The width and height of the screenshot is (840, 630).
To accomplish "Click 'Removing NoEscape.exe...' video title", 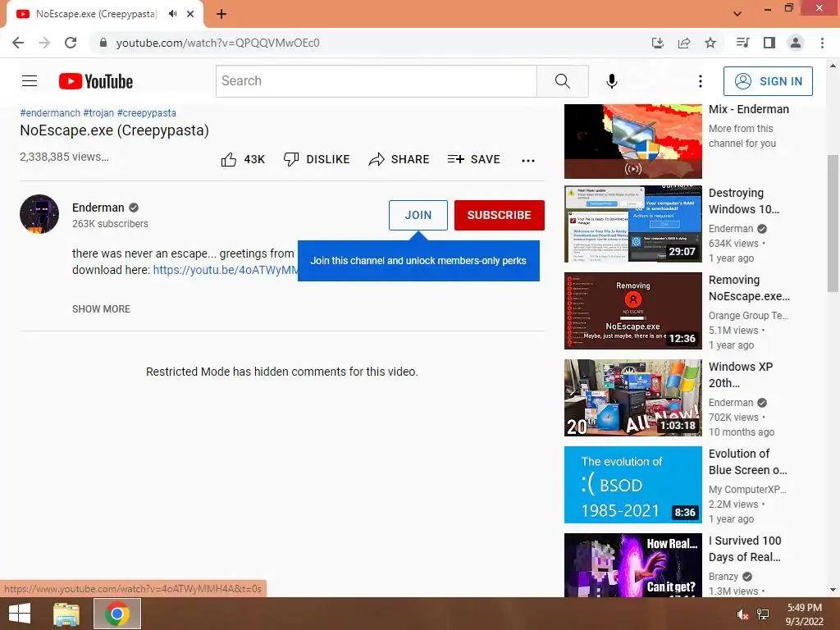I will [x=749, y=288].
